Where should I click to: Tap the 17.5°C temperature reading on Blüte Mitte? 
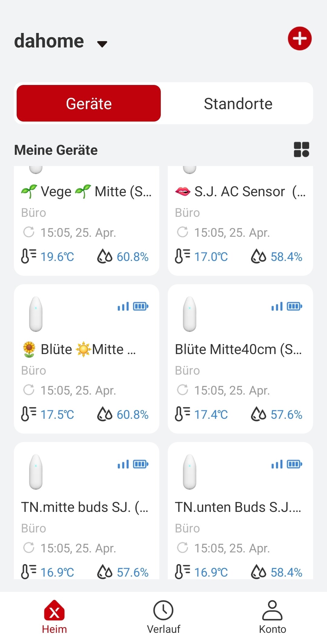coord(57,415)
